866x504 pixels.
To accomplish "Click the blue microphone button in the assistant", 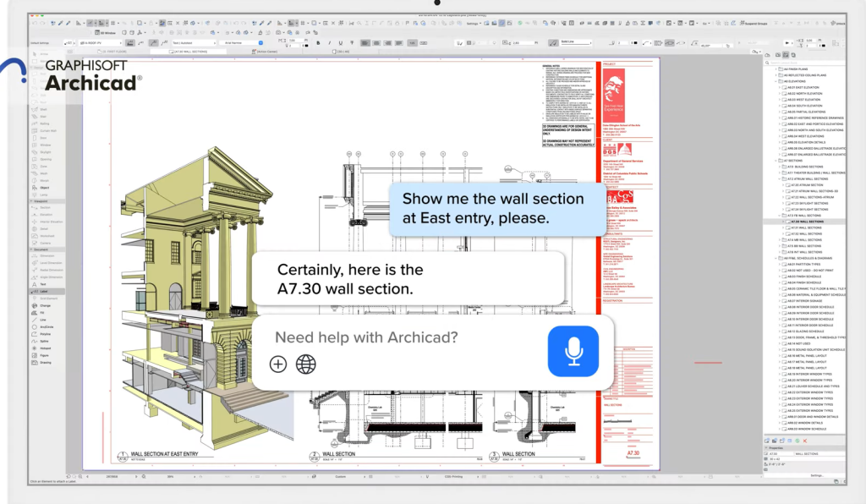I will [573, 351].
